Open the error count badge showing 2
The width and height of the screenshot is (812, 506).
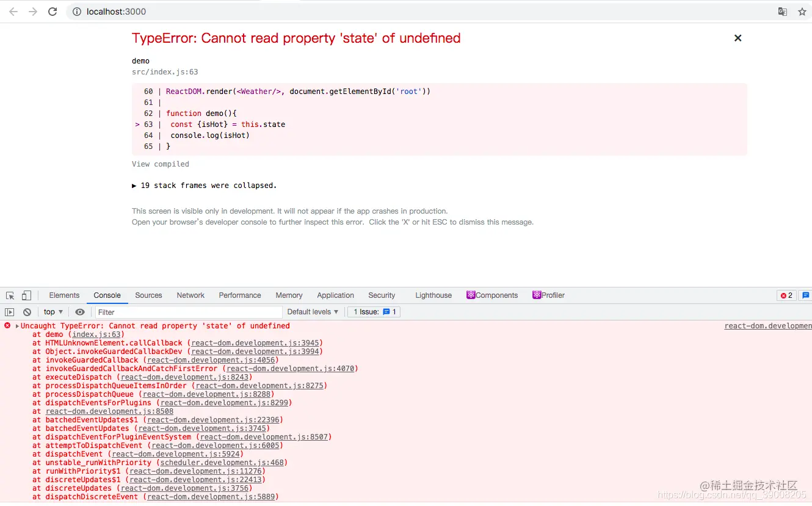pyautogui.click(x=786, y=295)
